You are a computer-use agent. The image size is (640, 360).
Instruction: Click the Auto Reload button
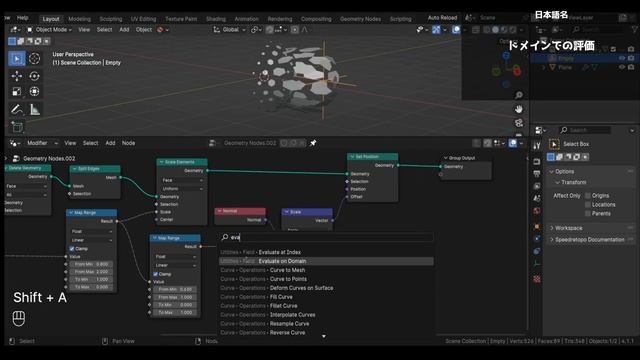[442, 18]
